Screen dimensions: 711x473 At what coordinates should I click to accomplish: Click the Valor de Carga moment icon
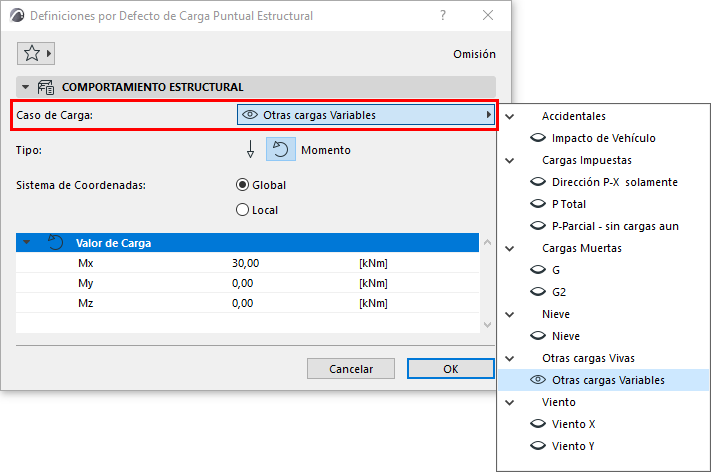[x=56, y=243]
